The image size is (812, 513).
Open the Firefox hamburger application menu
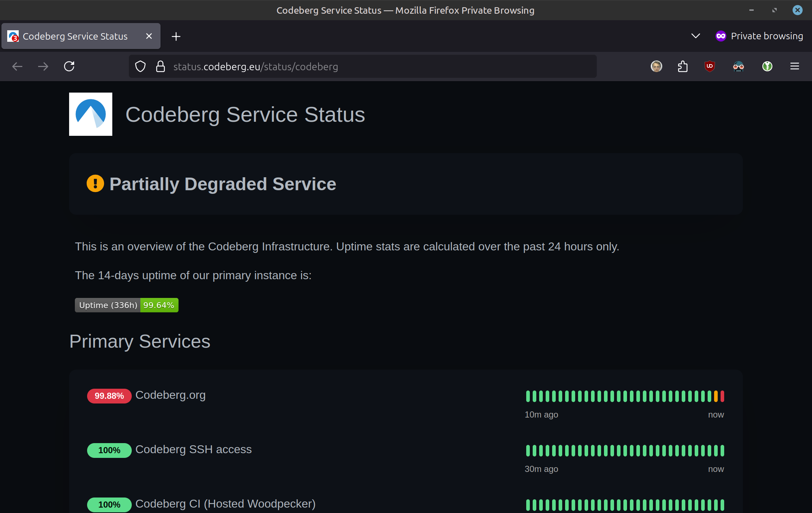(794, 66)
